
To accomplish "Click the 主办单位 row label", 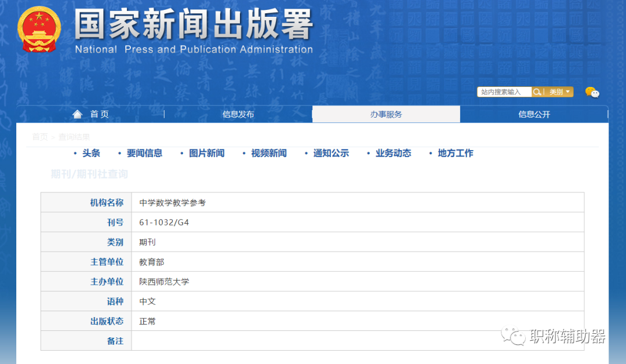I will click(x=107, y=282).
